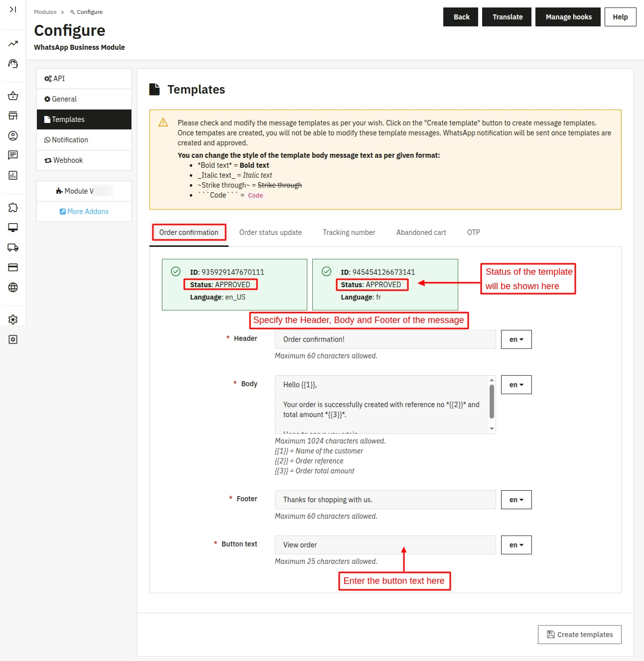The height and width of the screenshot is (661, 644).
Task: Open the payment card icon
Action: coord(13,267)
